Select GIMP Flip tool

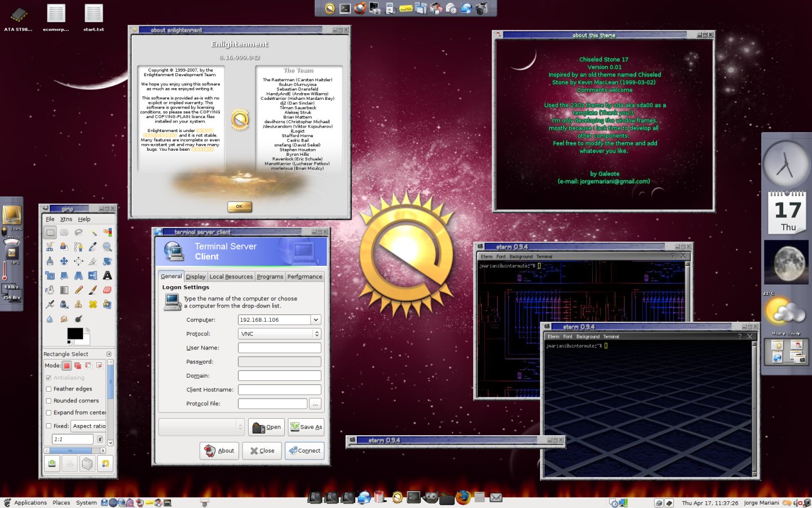93,275
